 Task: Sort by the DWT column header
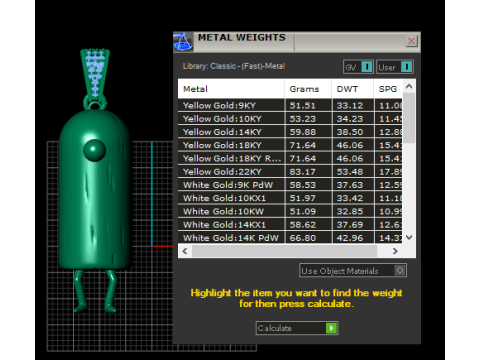tap(352, 89)
